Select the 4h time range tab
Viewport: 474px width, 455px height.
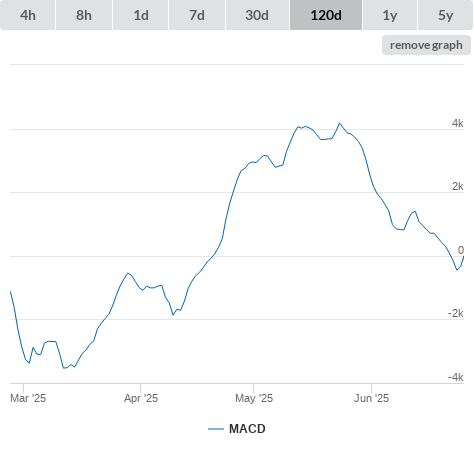click(x=28, y=15)
